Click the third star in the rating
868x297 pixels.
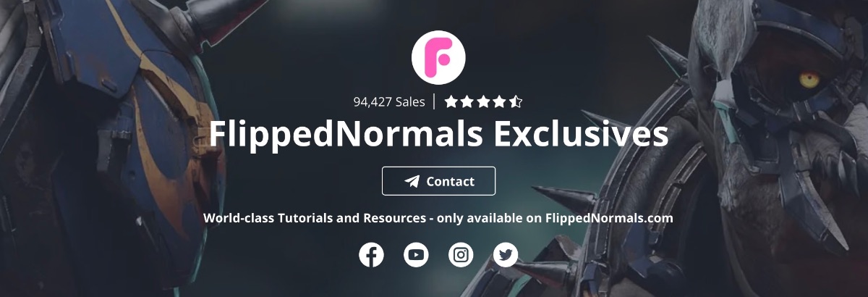(483, 101)
